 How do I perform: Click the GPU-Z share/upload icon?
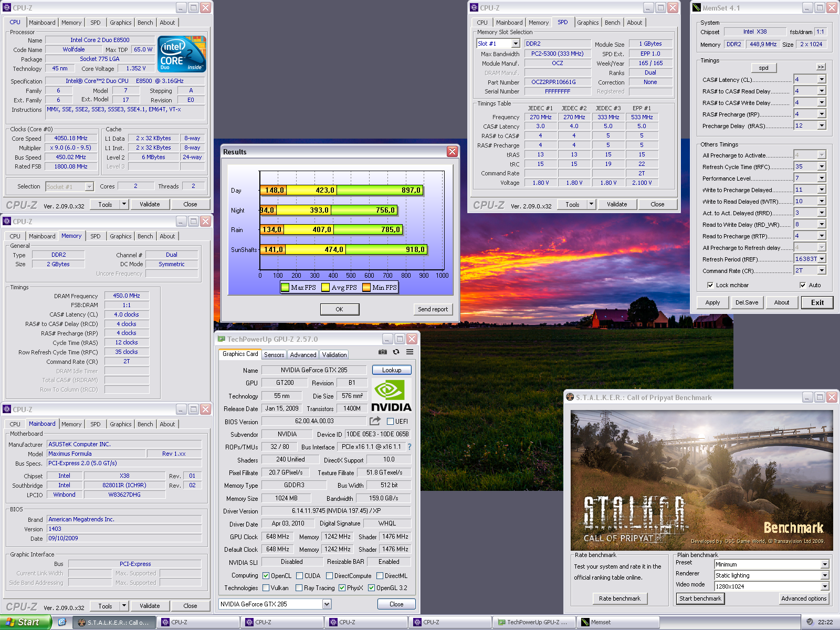pyautogui.click(x=375, y=421)
